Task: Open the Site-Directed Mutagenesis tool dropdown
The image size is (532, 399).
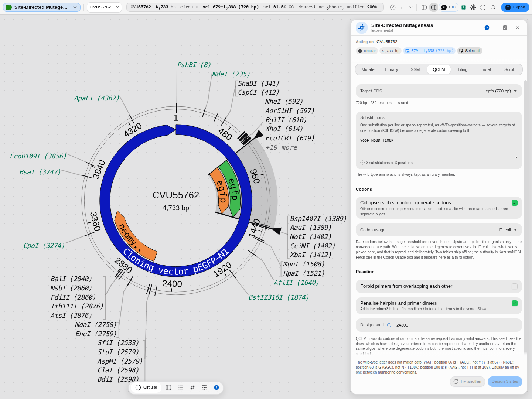Action: coord(42,7)
